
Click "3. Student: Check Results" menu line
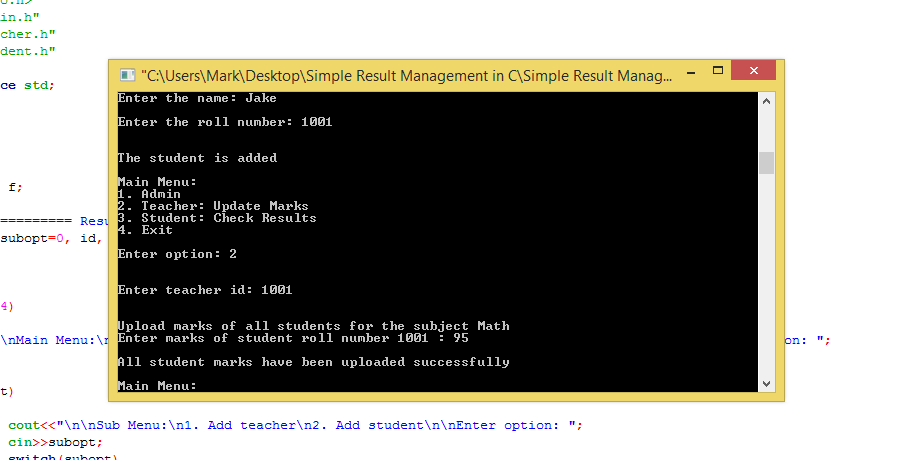(217, 218)
